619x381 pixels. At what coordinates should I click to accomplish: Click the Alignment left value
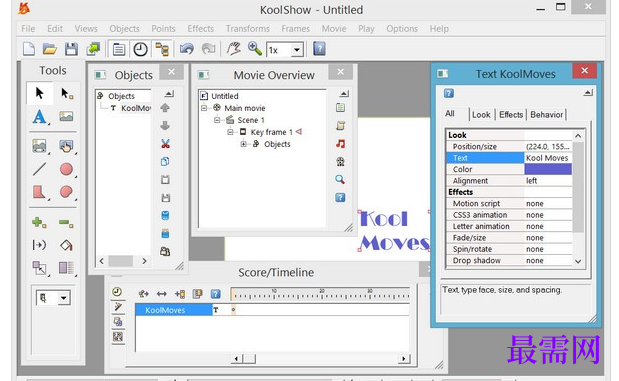point(548,181)
